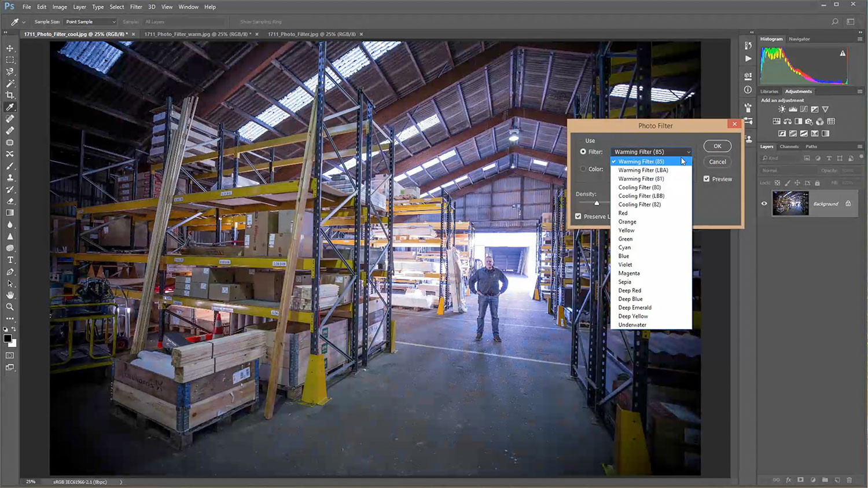Select the Eyedropper tool
Screen dimensions: 868x488
[10, 107]
